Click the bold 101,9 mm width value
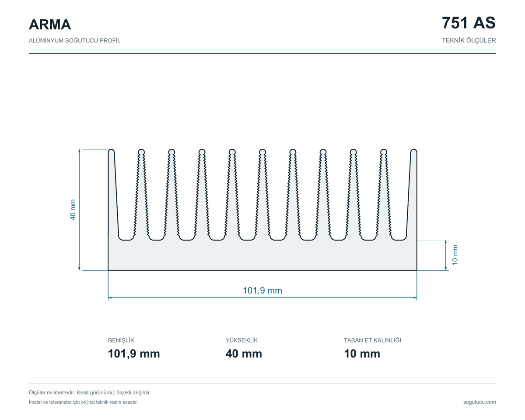This screenshot has height=420, width=525. pos(134,354)
